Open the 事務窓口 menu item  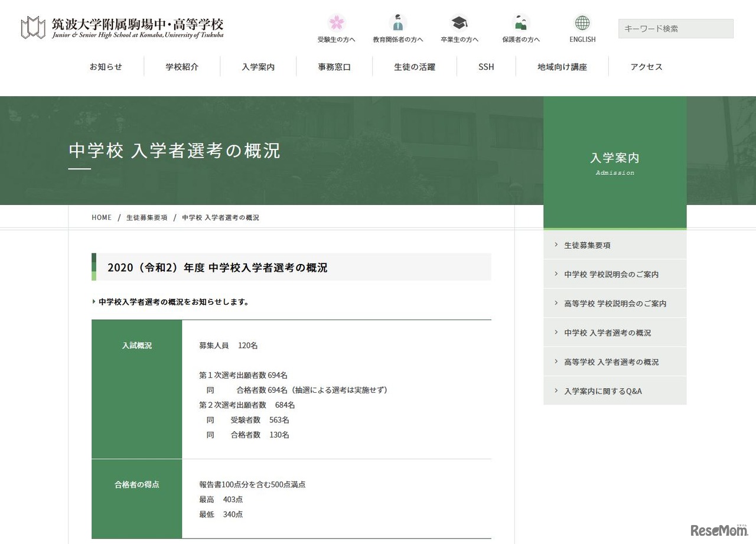click(x=334, y=67)
